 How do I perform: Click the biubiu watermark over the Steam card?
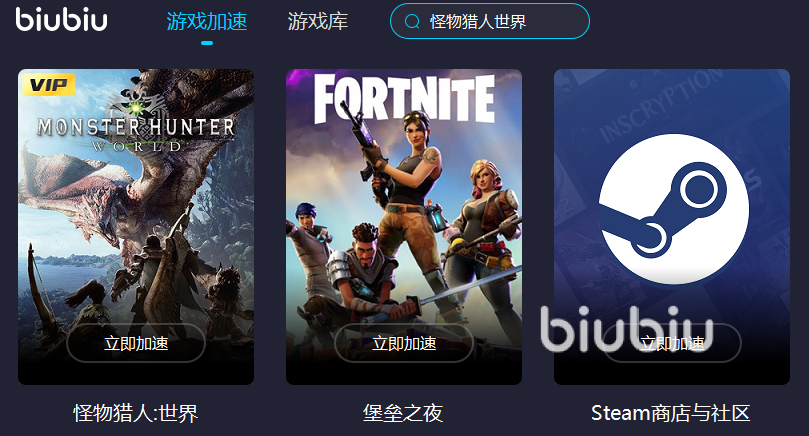coord(627,328)
